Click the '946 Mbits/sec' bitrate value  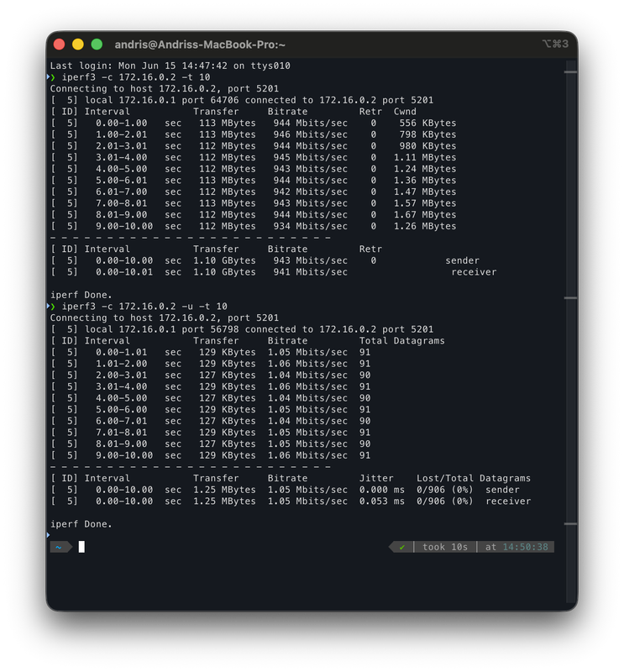point(310,134)
